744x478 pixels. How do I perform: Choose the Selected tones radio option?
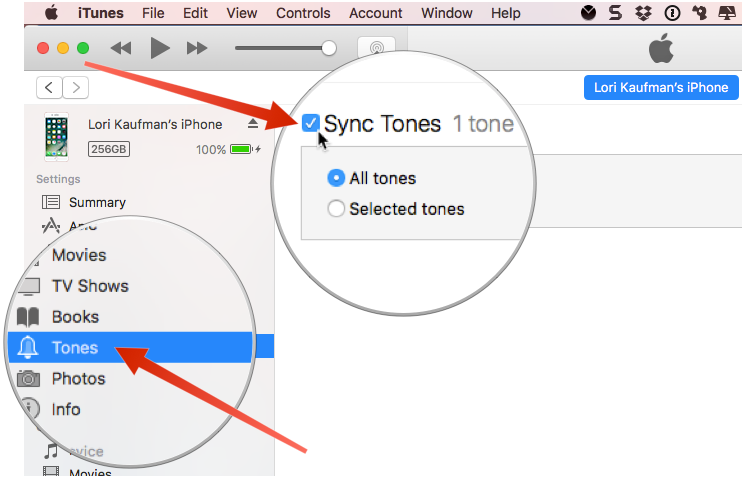336,209
